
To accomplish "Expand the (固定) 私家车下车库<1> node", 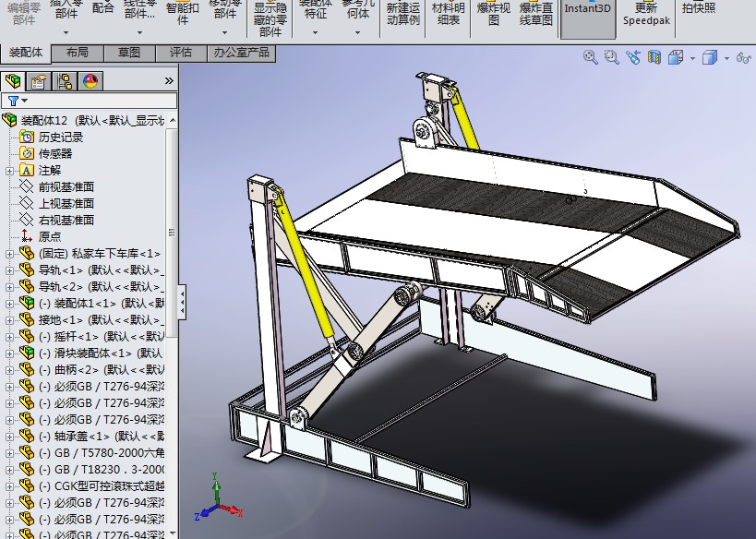I will coord(9,254).
